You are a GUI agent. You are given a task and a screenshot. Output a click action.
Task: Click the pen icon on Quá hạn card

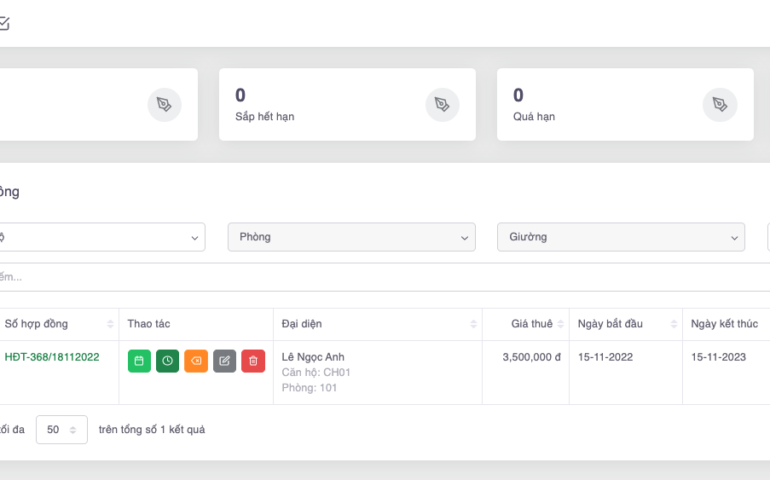pos(719,105)
